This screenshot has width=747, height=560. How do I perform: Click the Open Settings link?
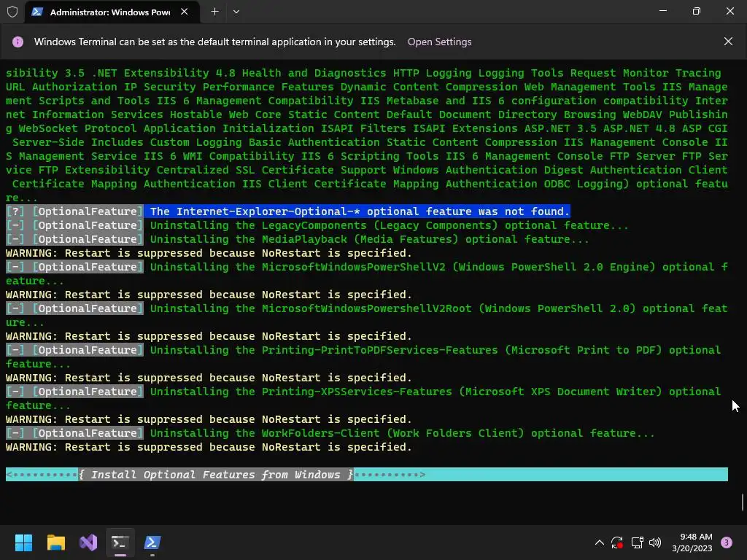(x=439, y=42)
